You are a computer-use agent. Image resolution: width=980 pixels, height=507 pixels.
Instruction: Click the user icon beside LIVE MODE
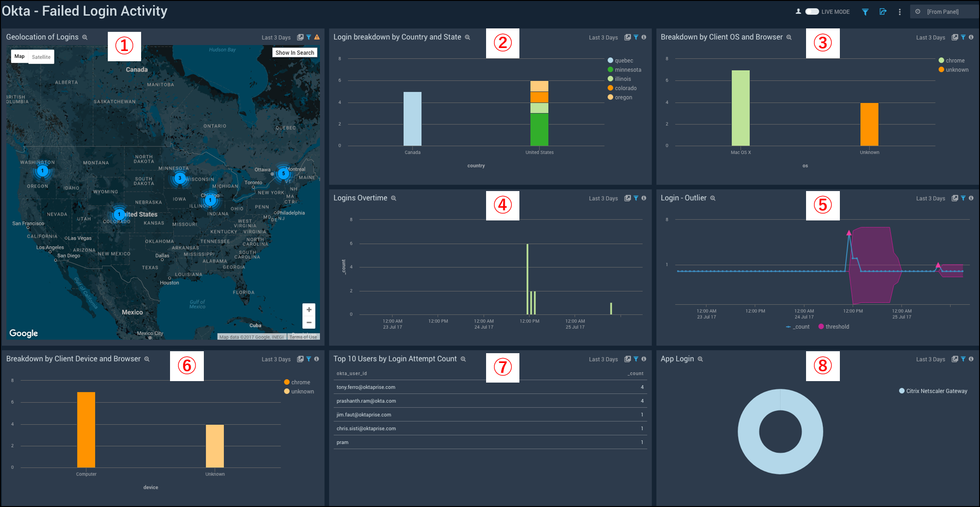[x=798, y=11]
